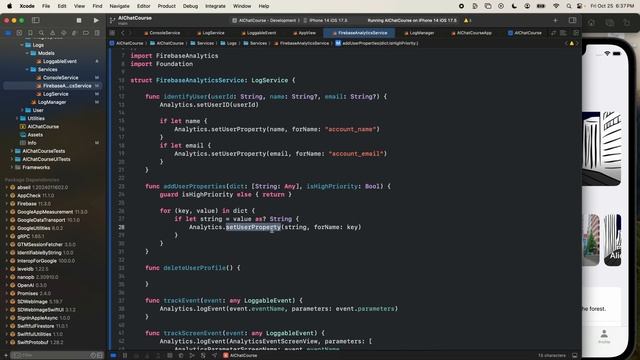Expand the User folder
The width and height of the screenshot is (640, 360).
click(22, 110)
